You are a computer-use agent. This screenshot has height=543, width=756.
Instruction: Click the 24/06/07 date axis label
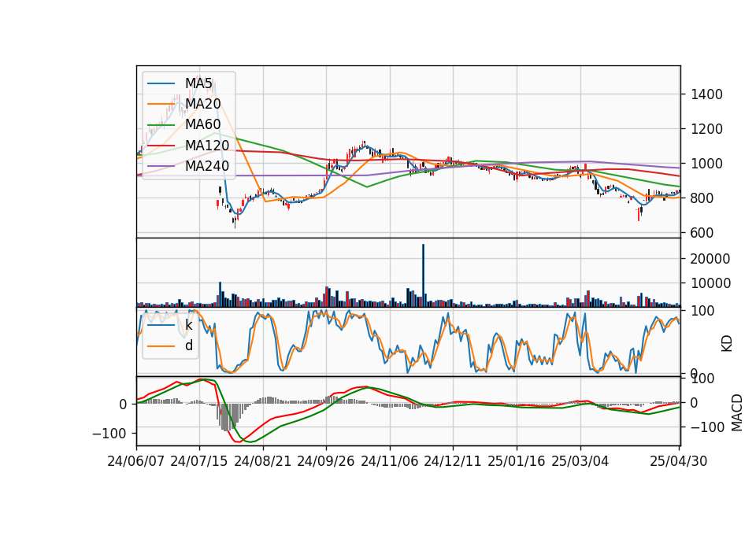[136, 461]
